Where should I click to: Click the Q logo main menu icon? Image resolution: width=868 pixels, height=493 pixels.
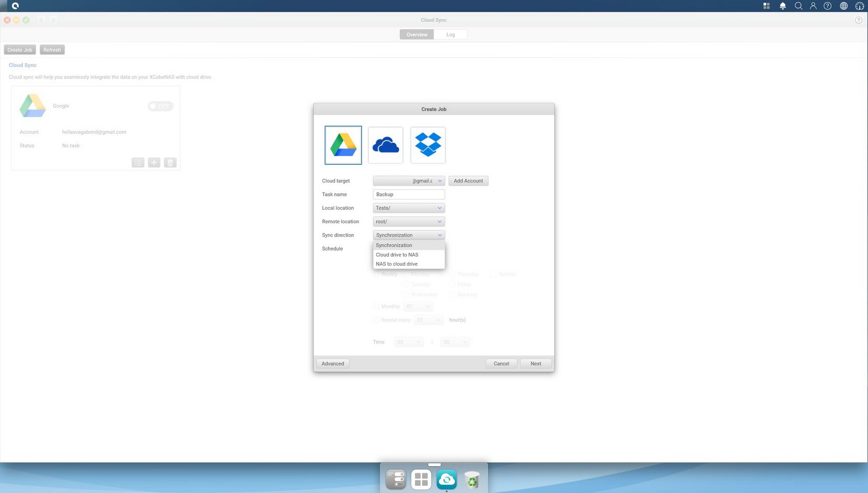[x=15, y=6]
